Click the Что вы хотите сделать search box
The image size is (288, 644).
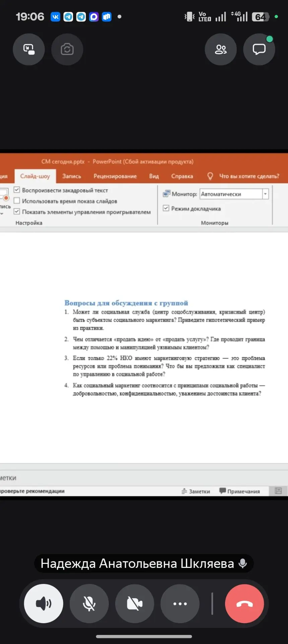(249, 176)
